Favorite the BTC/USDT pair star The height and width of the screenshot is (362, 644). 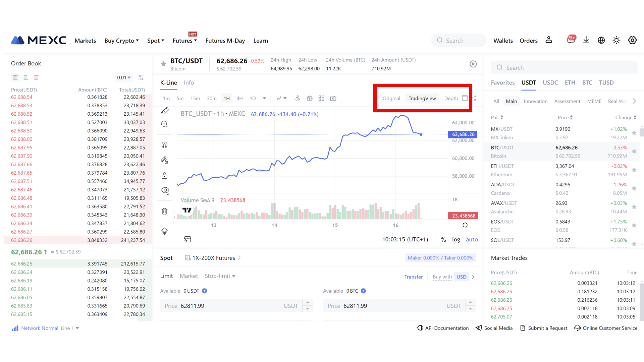163,64
